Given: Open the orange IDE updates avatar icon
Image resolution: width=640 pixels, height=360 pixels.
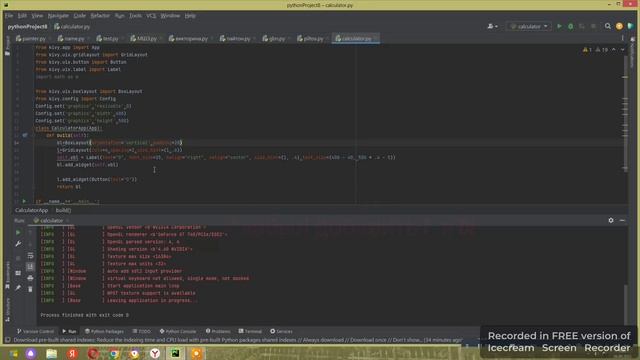Looking at the screenshot, I should click(x=619, y=26).
